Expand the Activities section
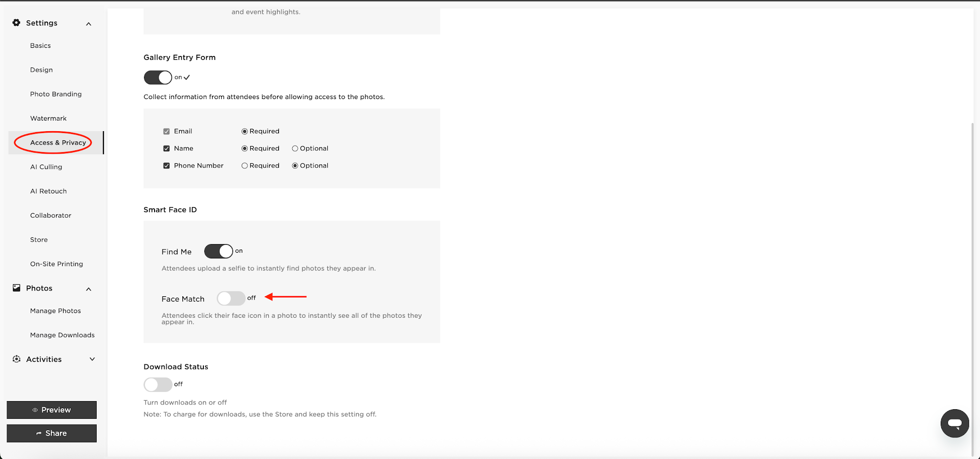 click(x=92, y=358)
